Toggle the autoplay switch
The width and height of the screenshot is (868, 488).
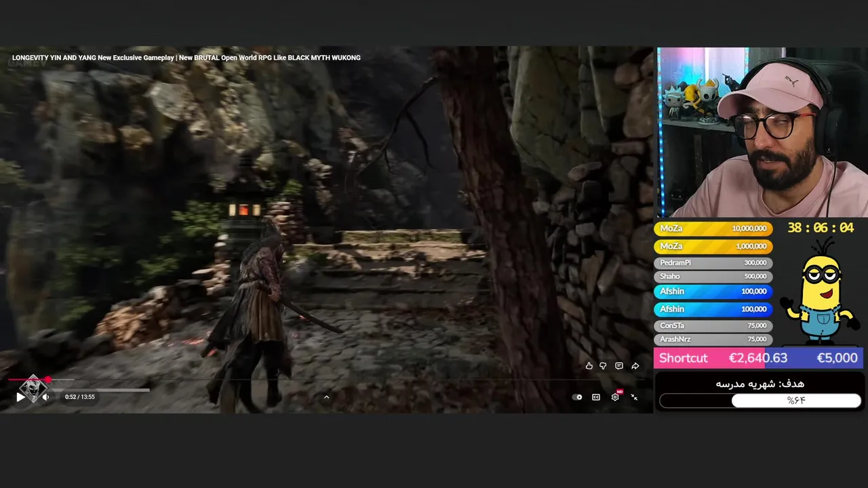tap(577, 397)
